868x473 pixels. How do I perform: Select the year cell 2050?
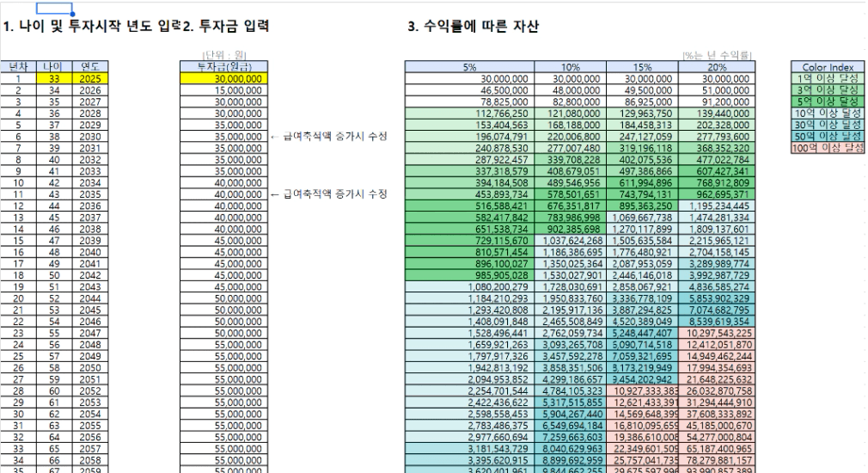pos(90,368)
